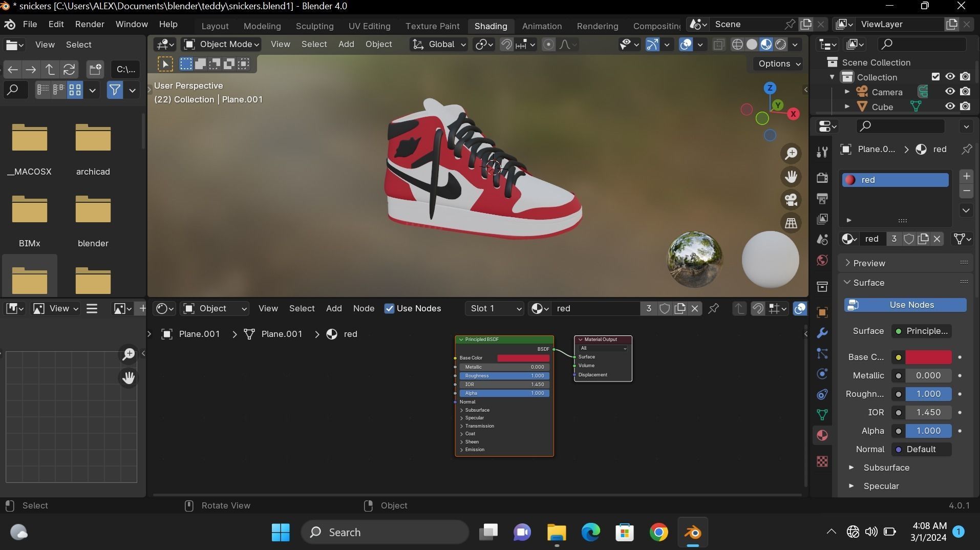
Task: Open the Modifiers wrench tab icon
Action: pyautogui.click(x=822, y=333)
